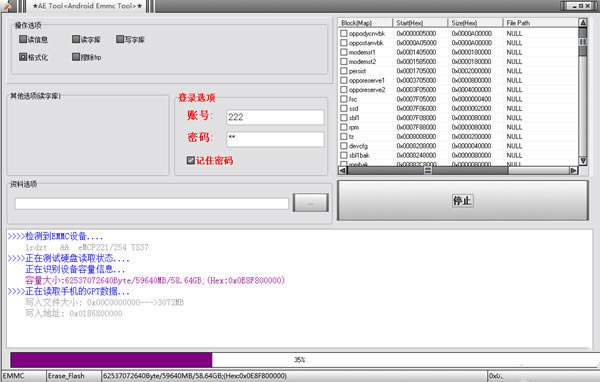Sort by Size(Hex) column header
This screenshot has width=600, height=382.
point(475,23)
